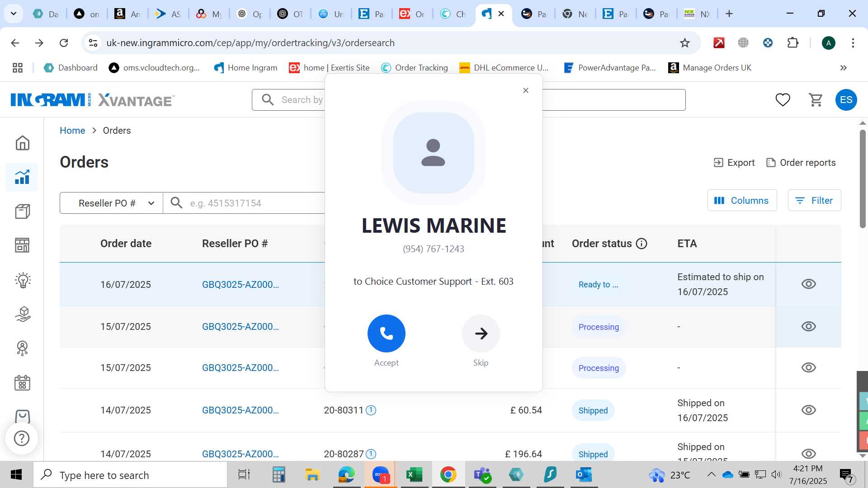Screen dimensions: 868x488
Task: Click the red arrow extension icon
Action: click(719, 43)
